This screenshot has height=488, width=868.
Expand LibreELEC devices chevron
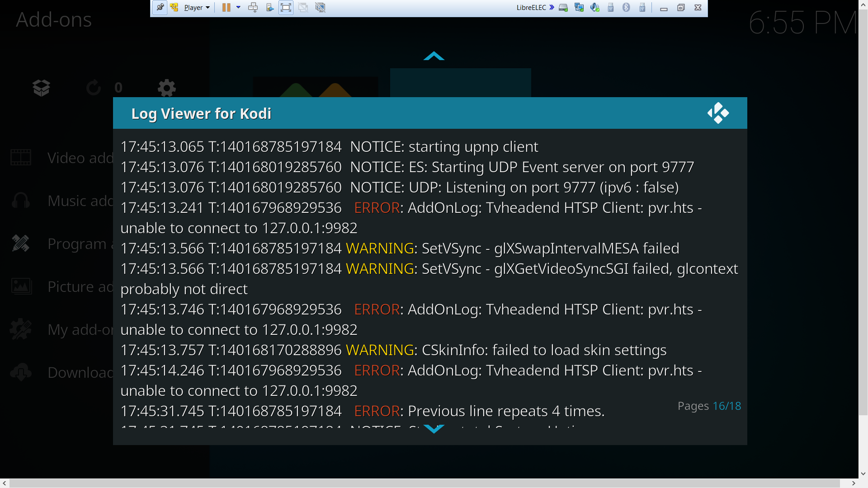(552, 7)
